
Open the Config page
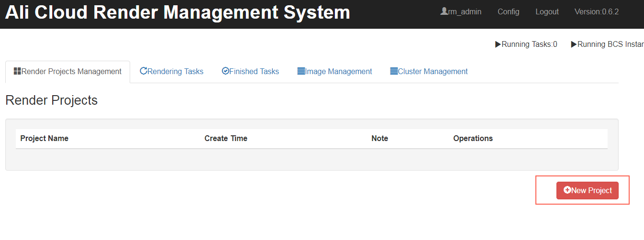[x=508, y=11]
